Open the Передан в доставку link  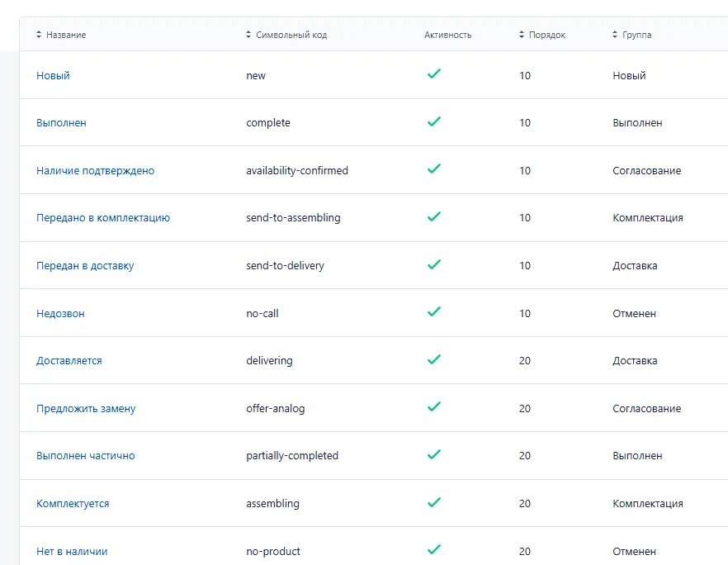coord(85,266)
